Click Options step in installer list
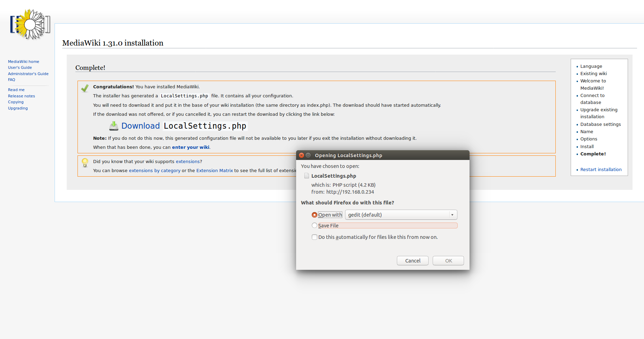The height and width of the screenshot is (339, 644). click(x=589, y=139)
